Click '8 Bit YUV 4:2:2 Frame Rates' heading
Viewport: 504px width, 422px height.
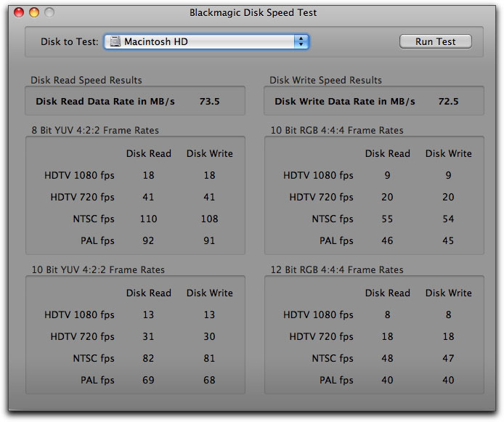point(95,130)
